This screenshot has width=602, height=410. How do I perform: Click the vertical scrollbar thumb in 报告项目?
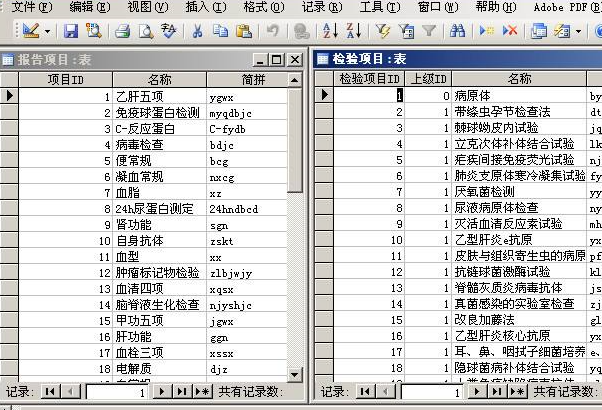(x=294, y=140)
